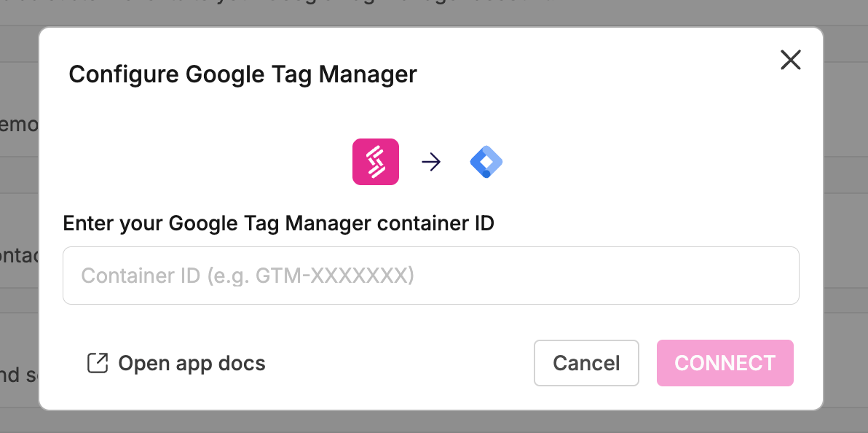Click dimmed backdrop below the dialog

(x=437, y=423)
